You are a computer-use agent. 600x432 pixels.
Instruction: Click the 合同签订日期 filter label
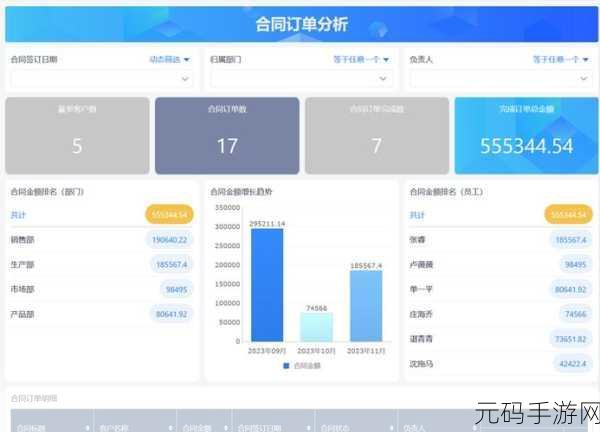point(34,59)
